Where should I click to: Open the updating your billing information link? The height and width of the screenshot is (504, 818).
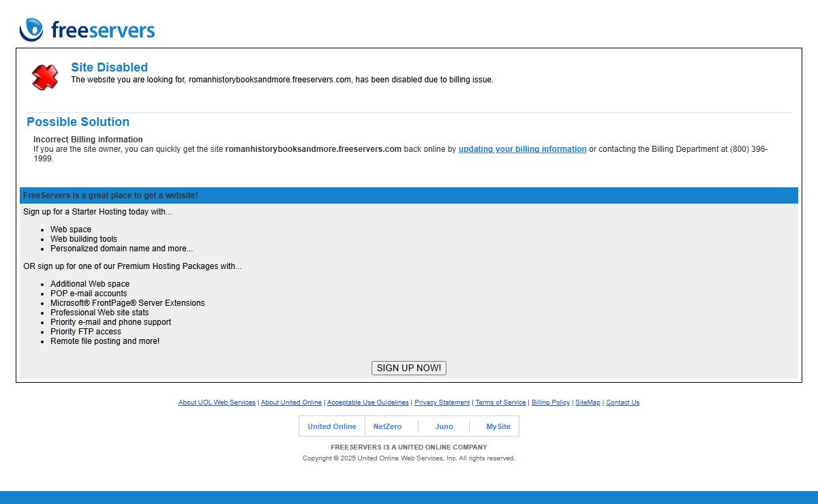tap(522, 149)
